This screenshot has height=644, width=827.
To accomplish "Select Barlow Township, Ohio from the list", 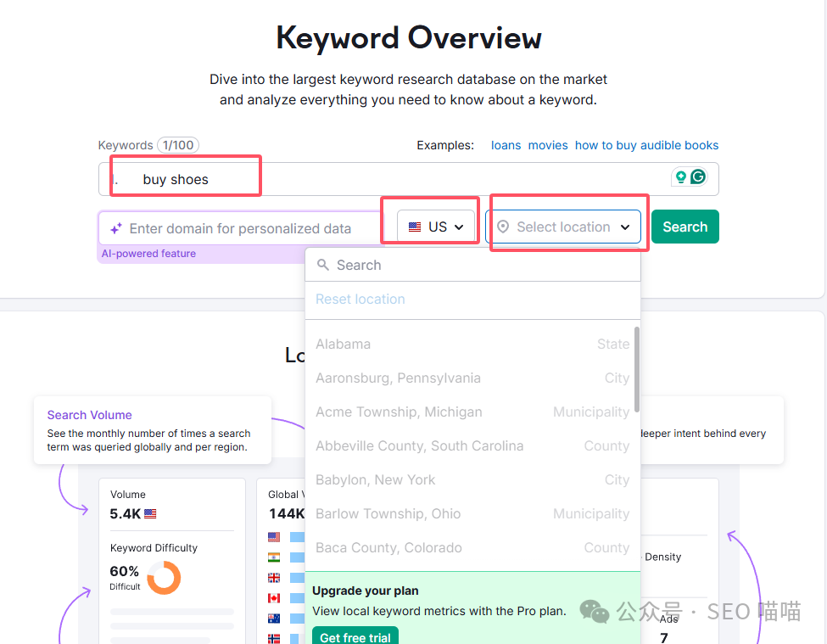I will 472,513.
